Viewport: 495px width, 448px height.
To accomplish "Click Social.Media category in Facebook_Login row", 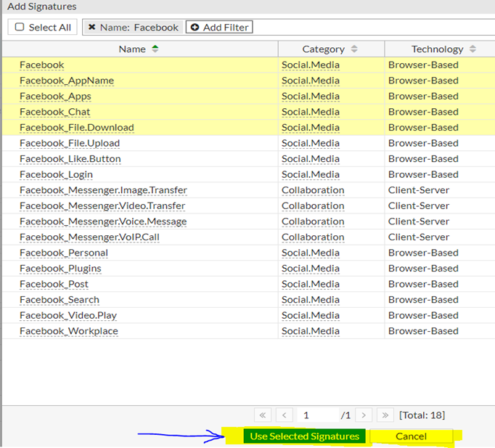I will coord(311,174).
